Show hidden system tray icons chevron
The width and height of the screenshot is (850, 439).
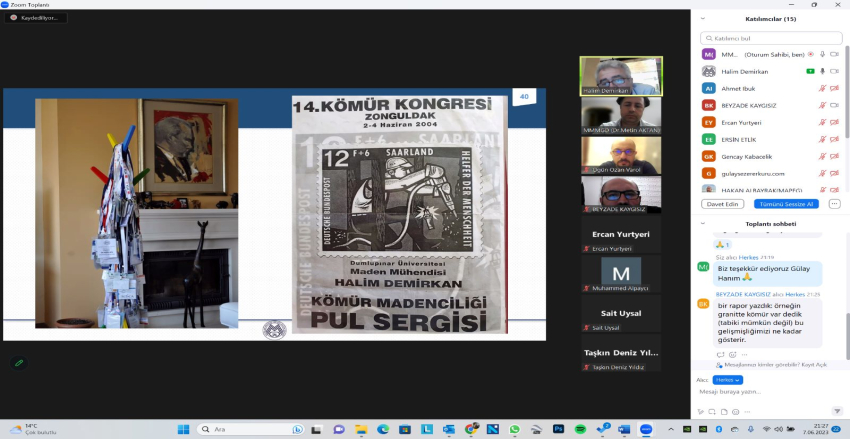(671, 429)
